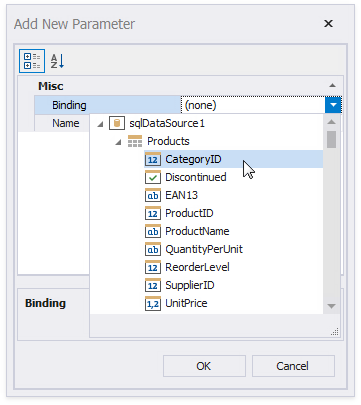Select the QuantityPerUnit field

[x=204, y=249]
